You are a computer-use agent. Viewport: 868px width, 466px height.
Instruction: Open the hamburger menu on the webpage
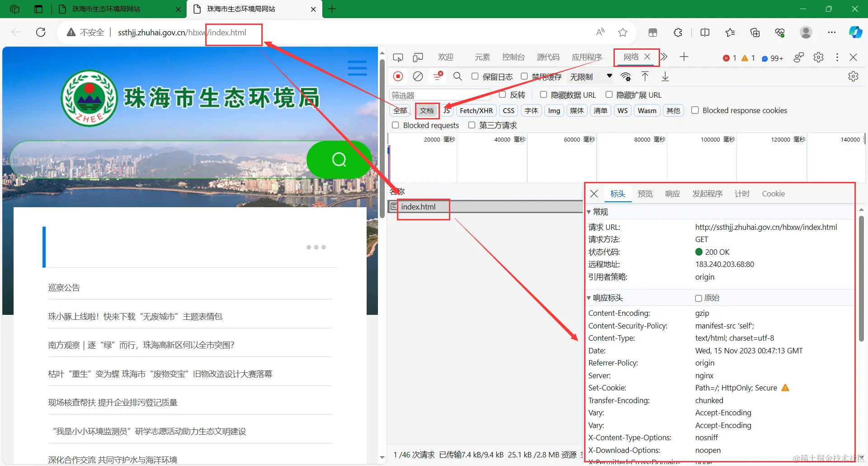[357, 68]
